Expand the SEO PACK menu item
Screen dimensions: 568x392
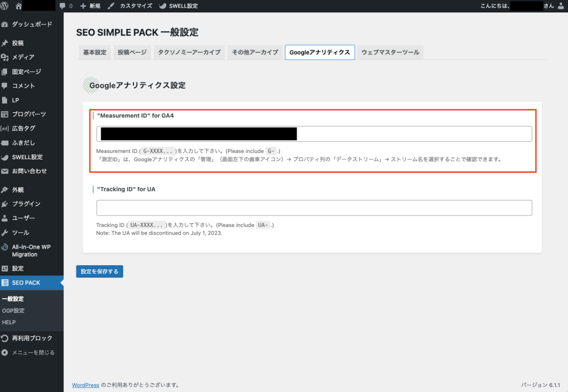[x=27, y=283]
